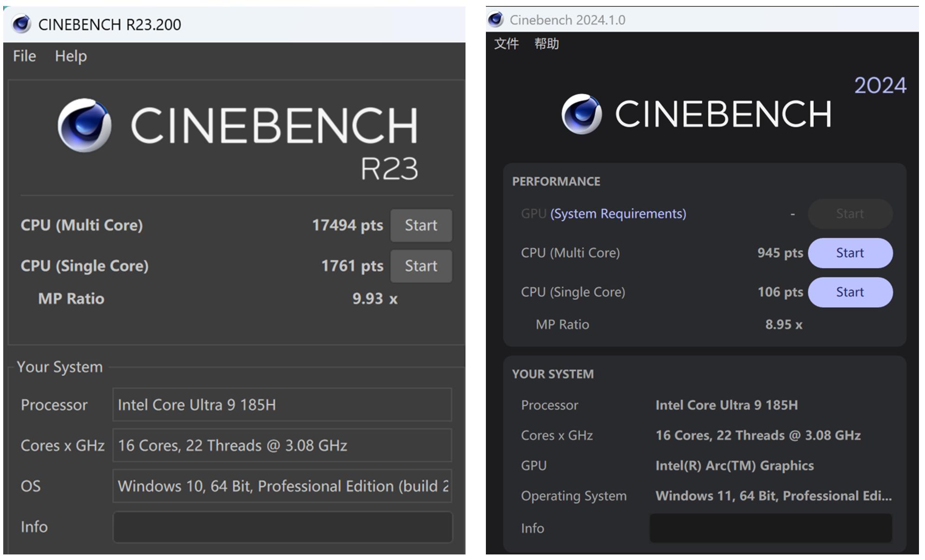Open the 文件 menu in Cinebench 2024
This screenshot has width=925, height=560.
[x=506, y=44]
